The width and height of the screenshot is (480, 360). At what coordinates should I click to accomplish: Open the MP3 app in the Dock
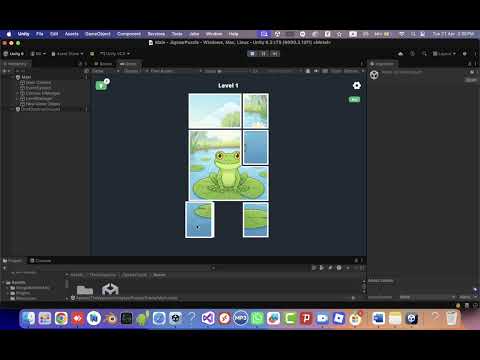click(x=241, y=318)
